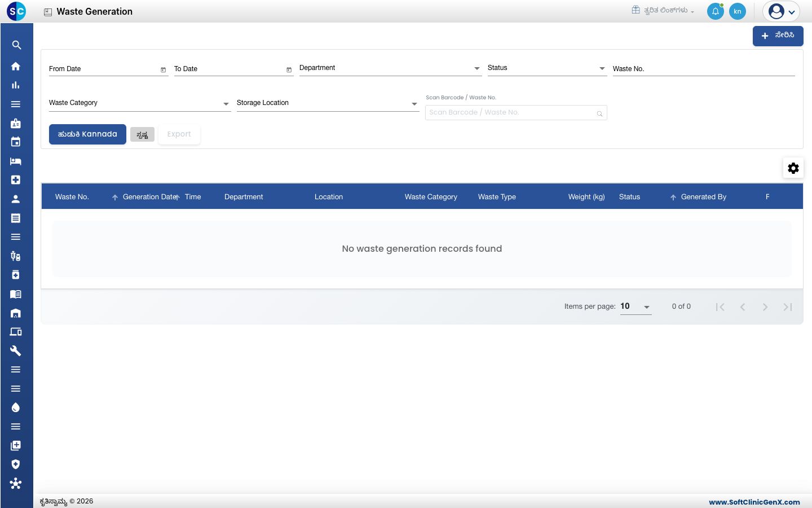The image size is (812, 508).
Task: Go to the home icon in the sidebar
Action: pyautogui.click(x=16, y=66)
